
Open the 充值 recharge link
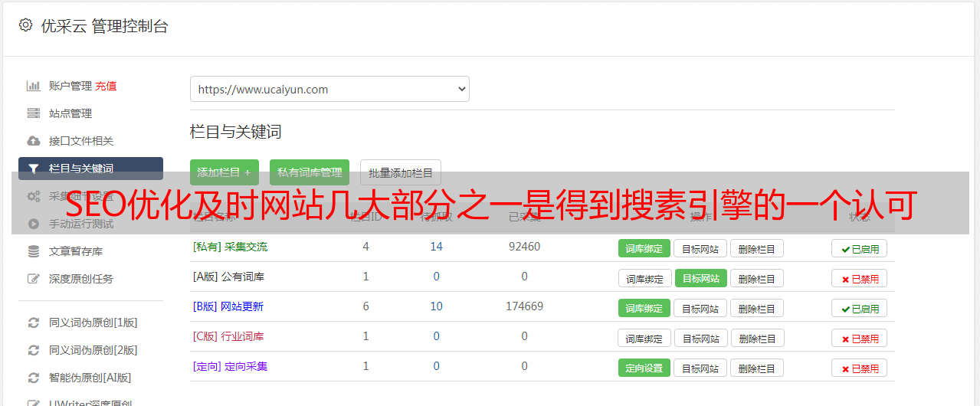coord(106,86)
